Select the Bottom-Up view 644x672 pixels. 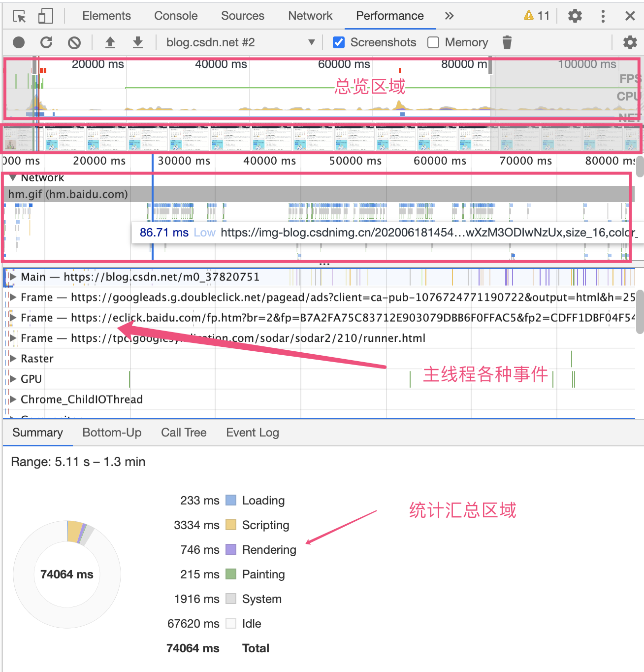pos(112,432)
